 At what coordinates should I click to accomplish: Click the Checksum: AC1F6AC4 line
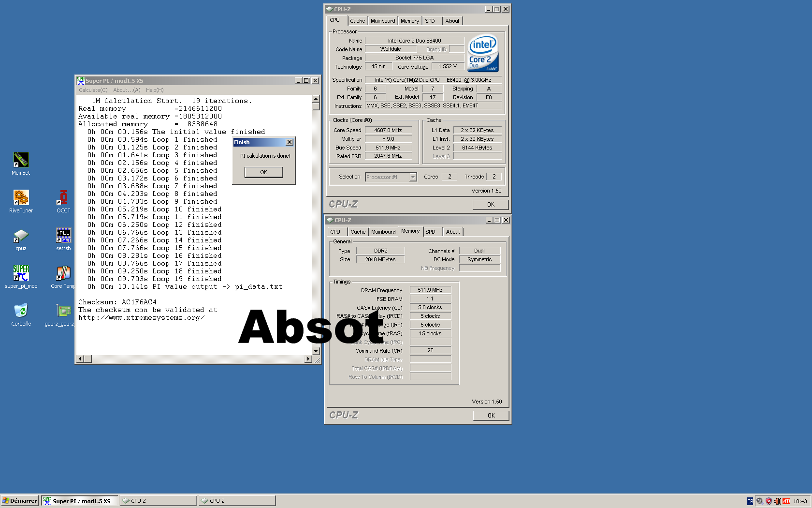[x=117, y=302]
